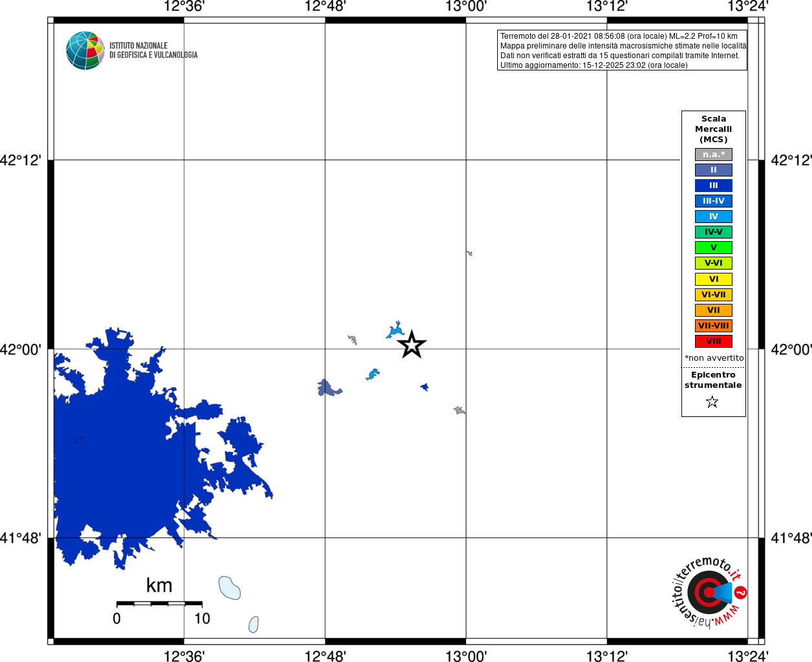Select the intensity V green swatch
This screenshot has height=662, width=812.
pos(714,248)
